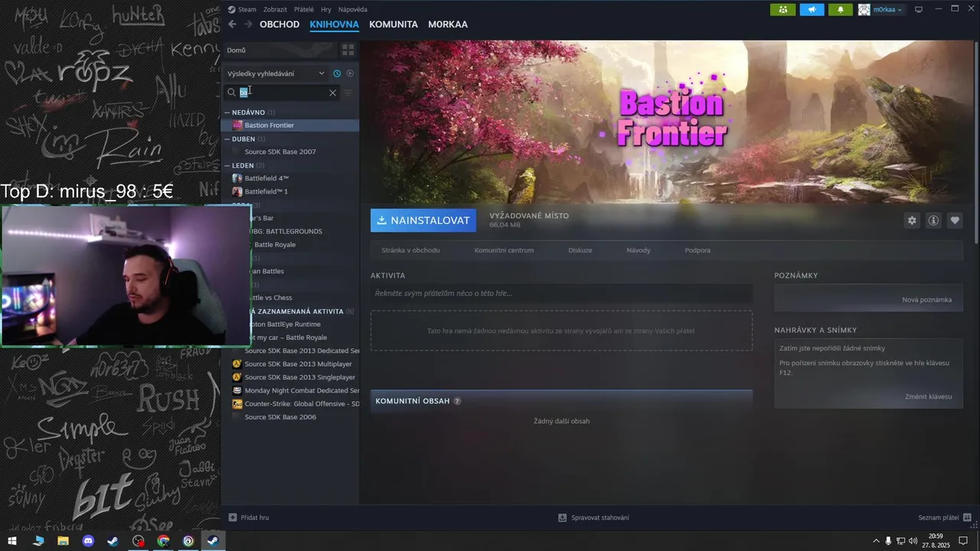The width and height of the screenshot is (980, 551).
Task: Open Chrome from the taskbar
Action: 163,541
